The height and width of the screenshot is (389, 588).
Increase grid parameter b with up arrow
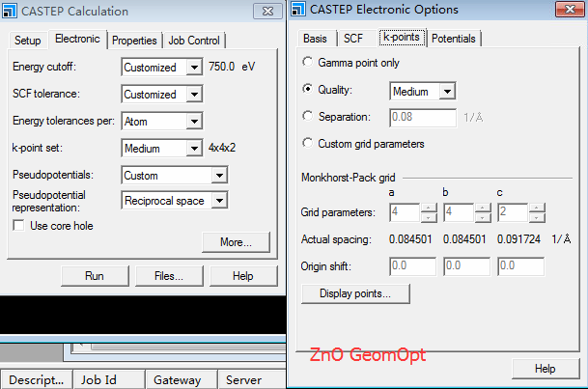[483, 208]
